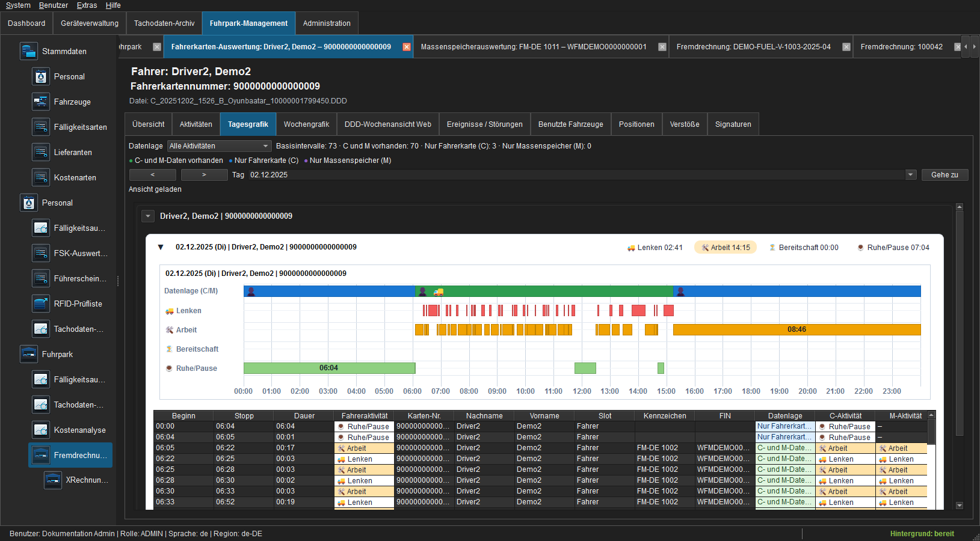Open the XRechnung sidebar icon
This screenshot has width=980, height=541.
click(x=52, y=480)
